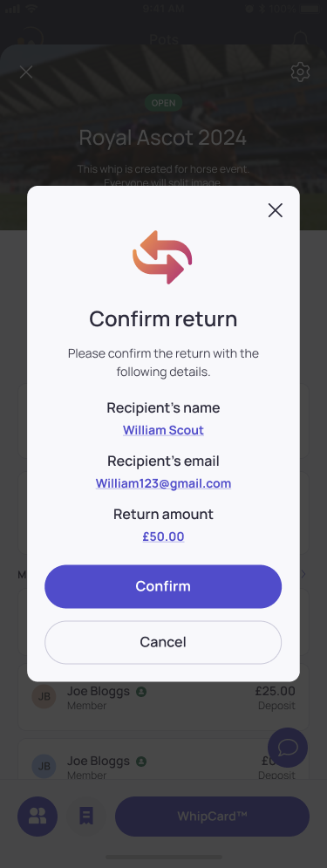Open the members group icon button
This screenshot has height=868, width=327.
[x=37, y=816]
